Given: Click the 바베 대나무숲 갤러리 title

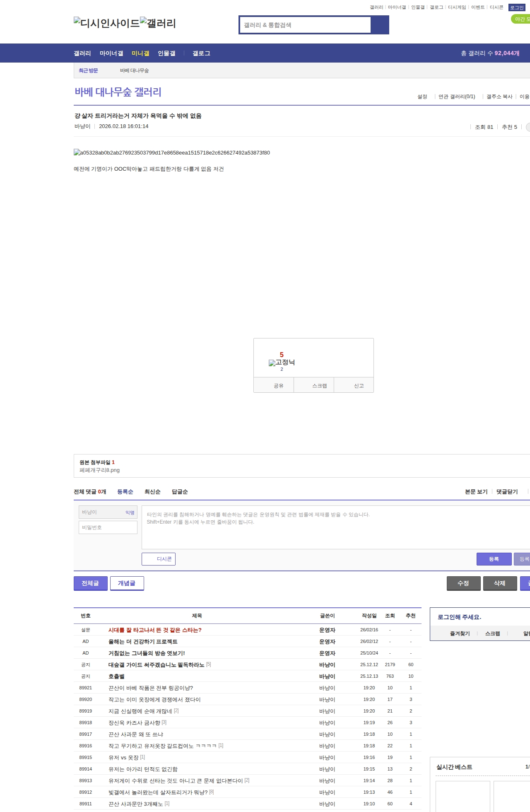Looking at the screenshot, I should [x=118, y=92].
